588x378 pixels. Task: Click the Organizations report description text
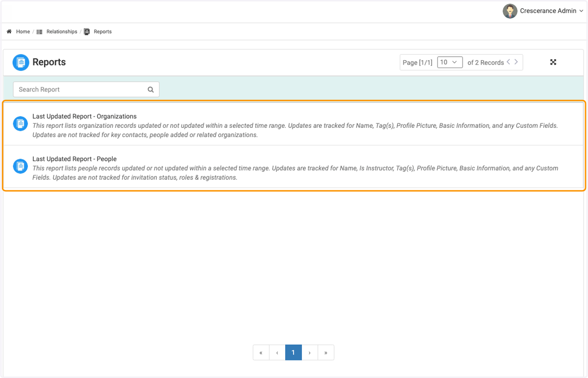click(x=295, y=130)
